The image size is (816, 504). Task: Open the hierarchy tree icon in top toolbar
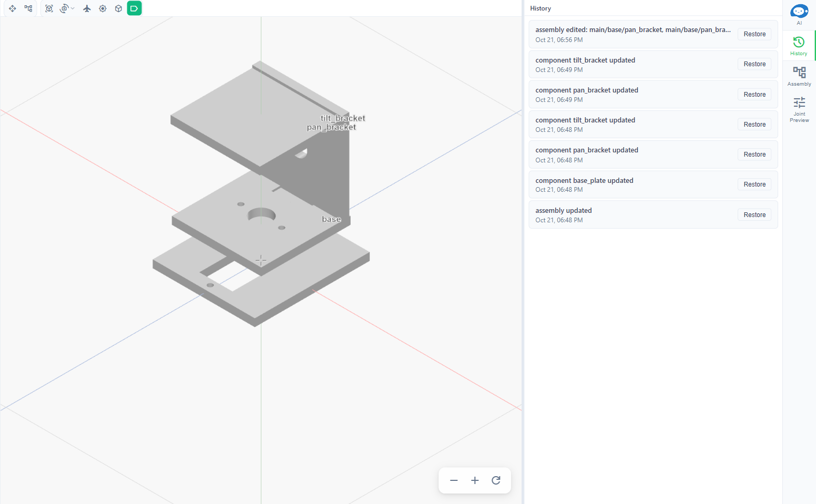[x=28, y=8]
